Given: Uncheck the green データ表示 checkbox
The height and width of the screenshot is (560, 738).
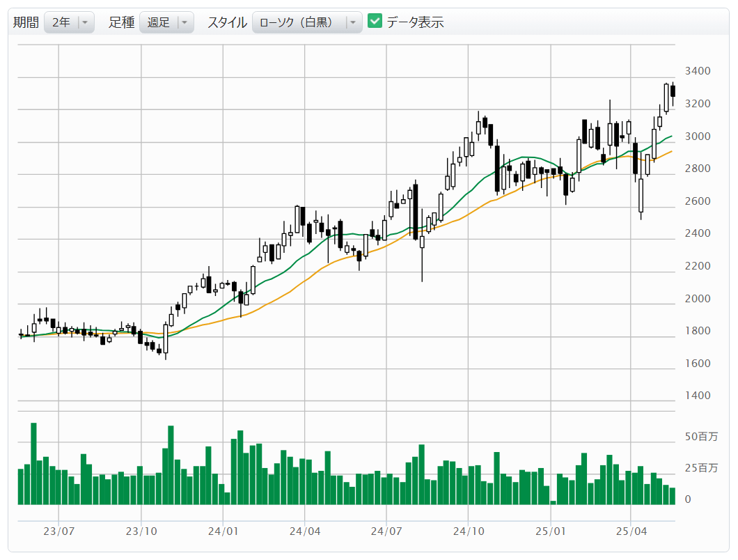Looking at the screenshot, I should click(375, 22).
